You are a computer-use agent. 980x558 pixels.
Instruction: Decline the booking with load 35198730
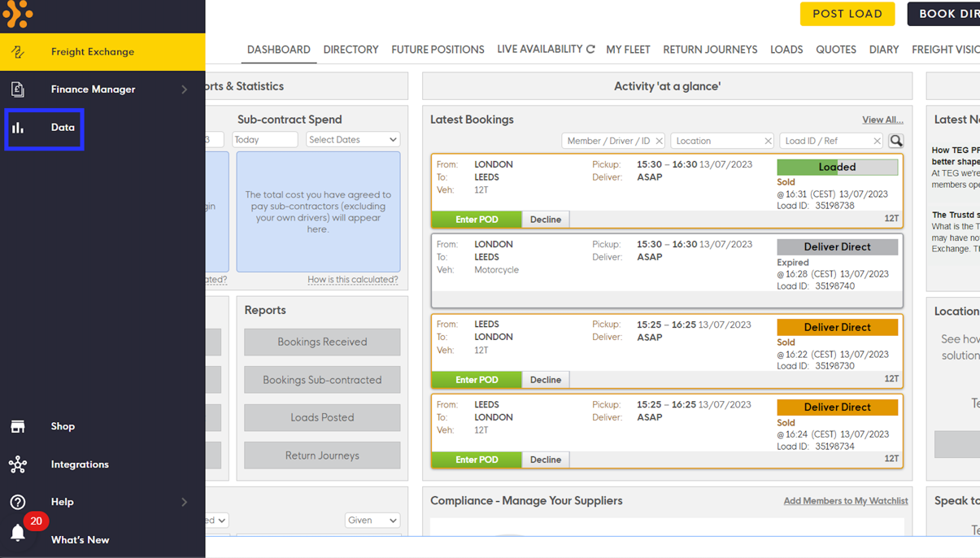point(546,380)
